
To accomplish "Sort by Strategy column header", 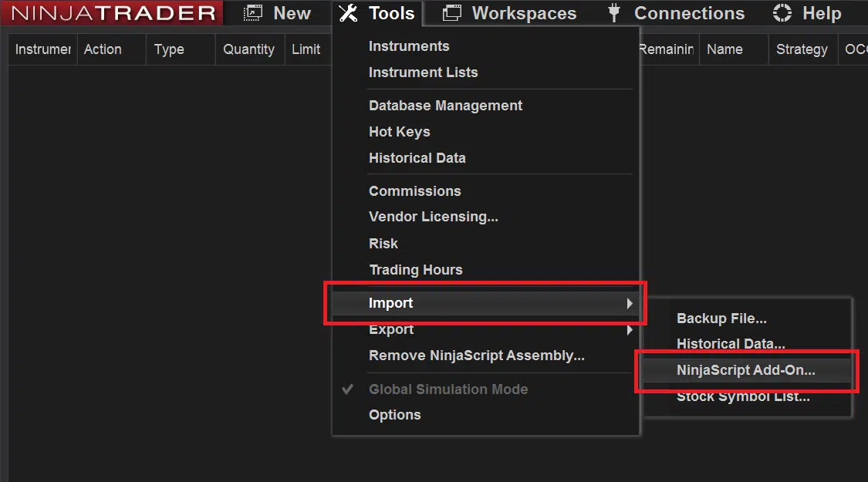I will (x=803, y=49).
